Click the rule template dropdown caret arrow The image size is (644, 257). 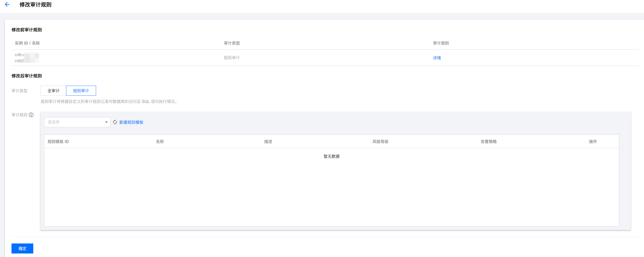[106, 122]
